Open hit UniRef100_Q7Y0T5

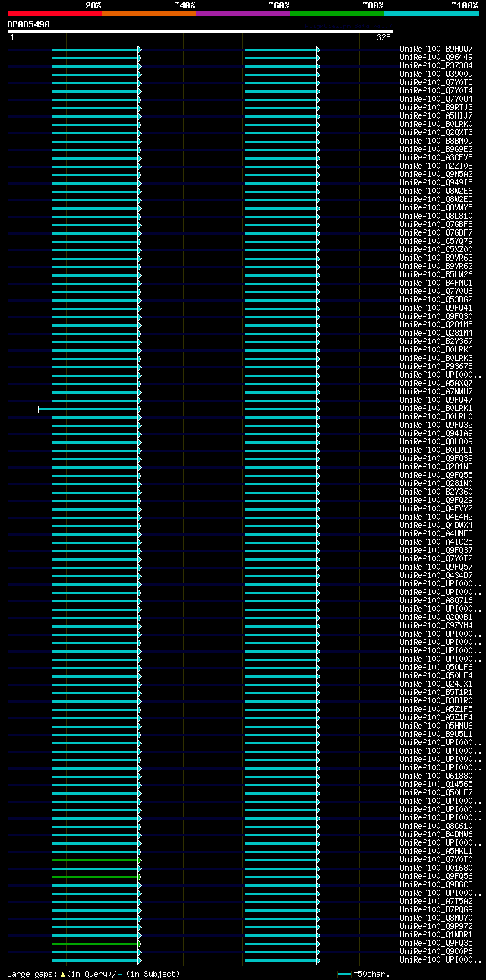click(437, 83)
